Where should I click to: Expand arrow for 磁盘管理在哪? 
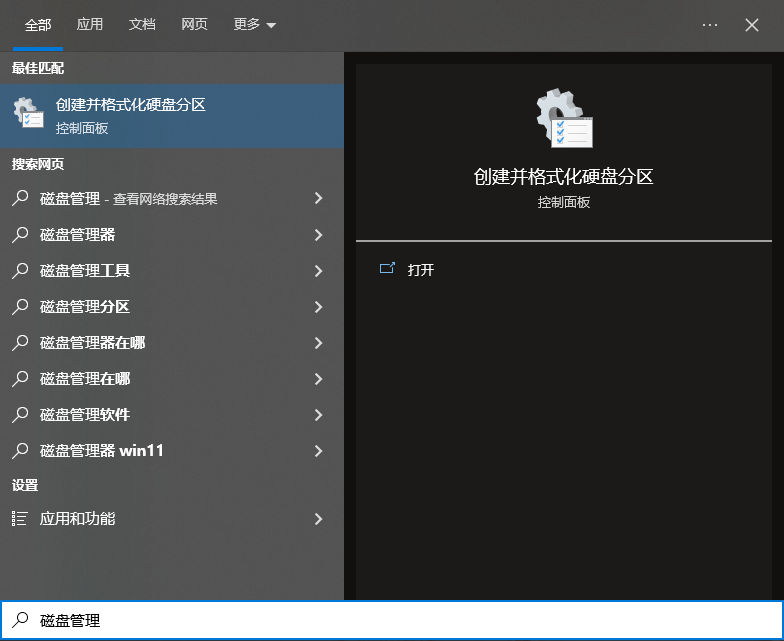pos(318,378)
